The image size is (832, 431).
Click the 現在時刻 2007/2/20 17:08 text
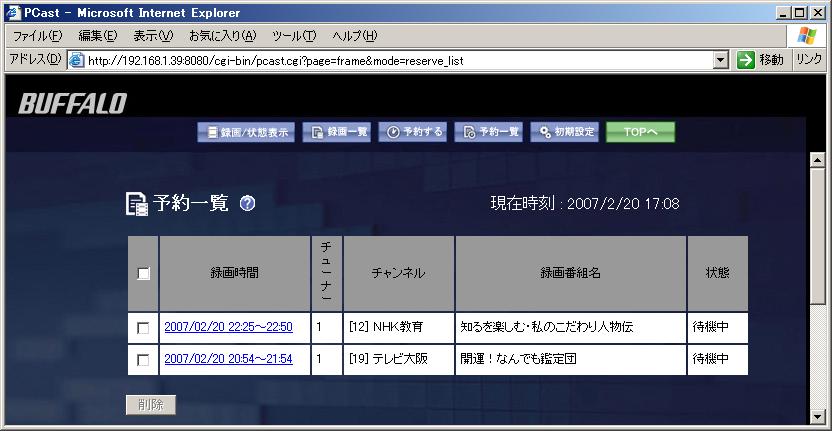[585, 203]
